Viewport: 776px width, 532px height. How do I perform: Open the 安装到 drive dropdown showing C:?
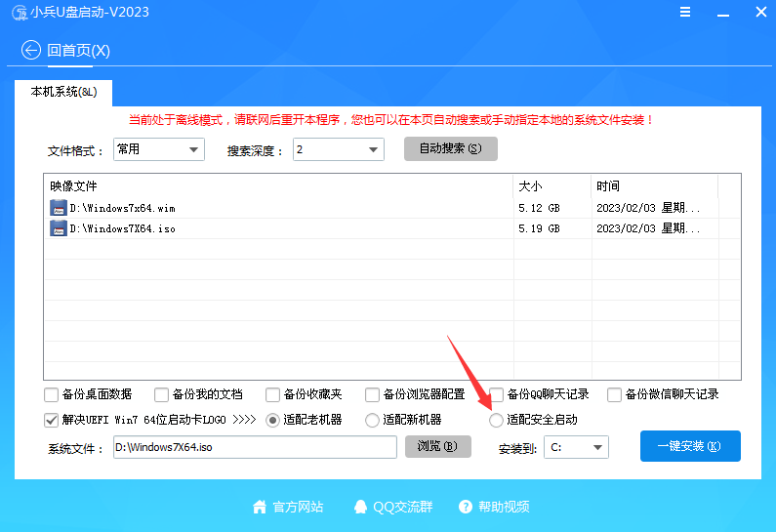[576, 447]
